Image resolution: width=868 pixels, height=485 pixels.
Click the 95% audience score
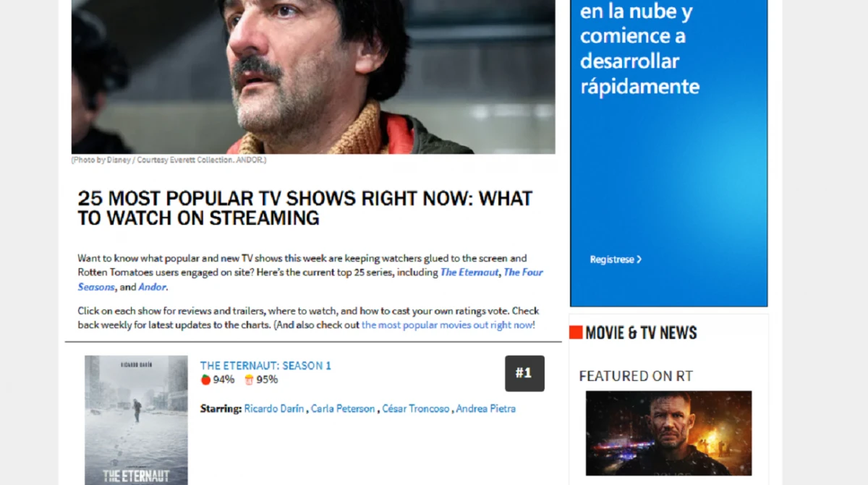[267, 379]
